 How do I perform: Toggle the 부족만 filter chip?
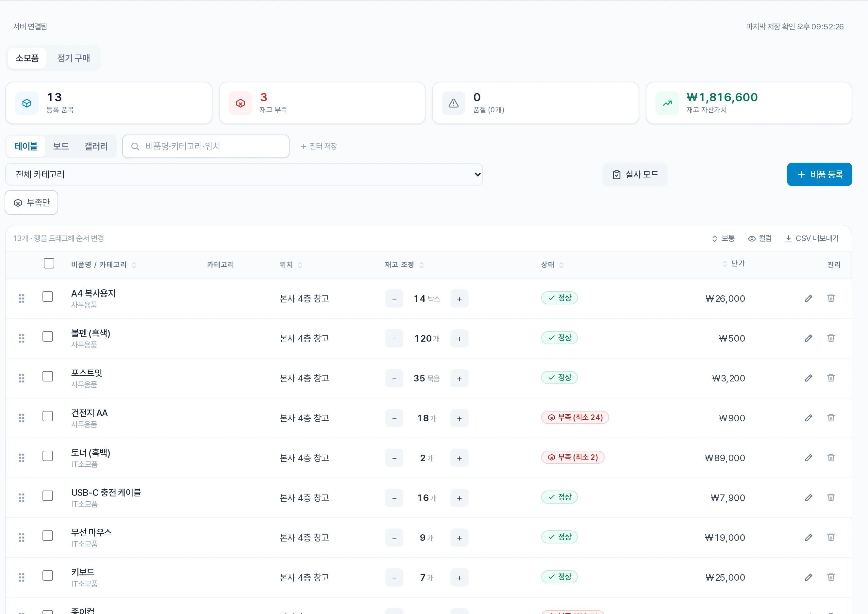[31, 202]
